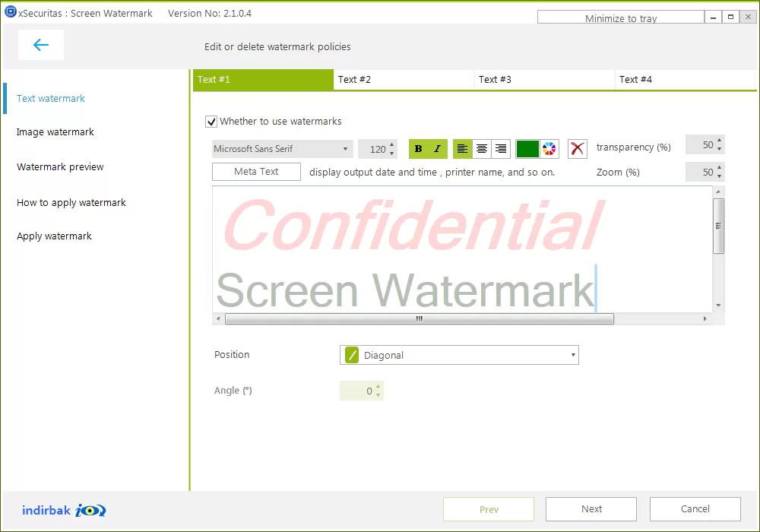Open the Microsoft Sans Serif font dropdown
The image size is (760, 532).
[x=281, y=149]
